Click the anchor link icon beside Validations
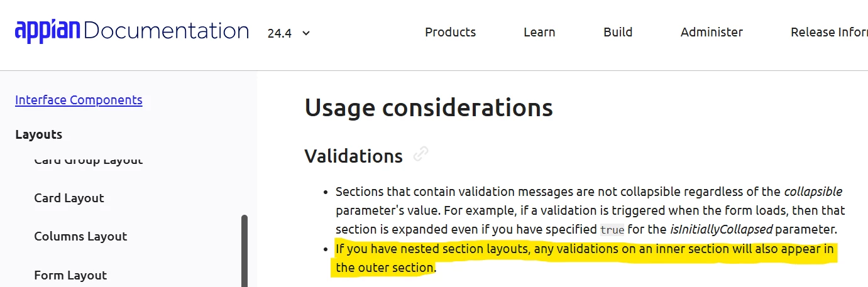Viewport: 868px width, 287px height. [x=421, y=154]
